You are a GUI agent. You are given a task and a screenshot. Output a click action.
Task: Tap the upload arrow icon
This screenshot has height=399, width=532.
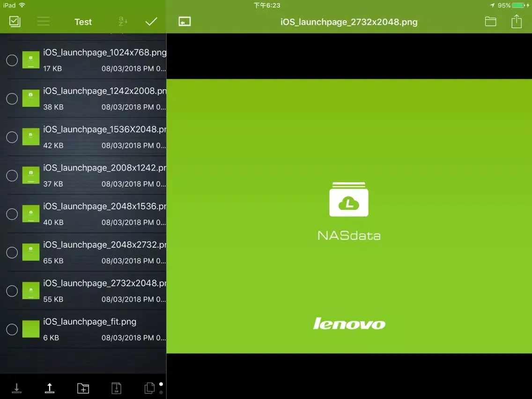[x=50, y=388]
